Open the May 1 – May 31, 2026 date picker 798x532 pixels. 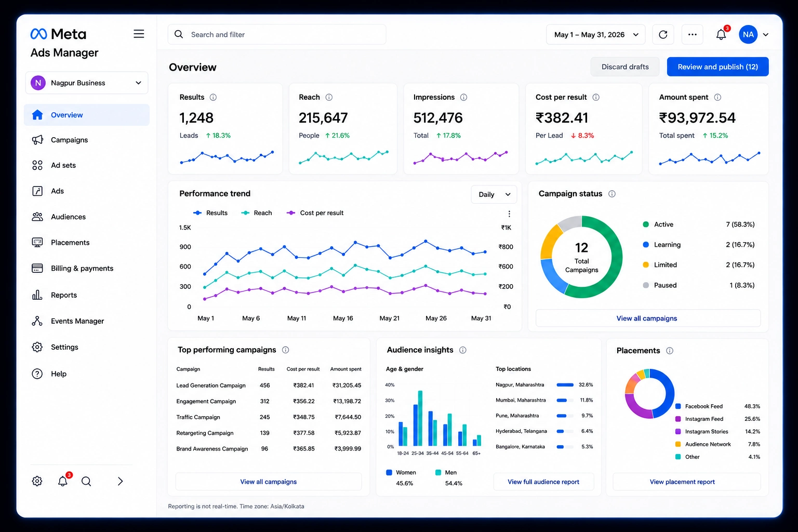(595, 34)
